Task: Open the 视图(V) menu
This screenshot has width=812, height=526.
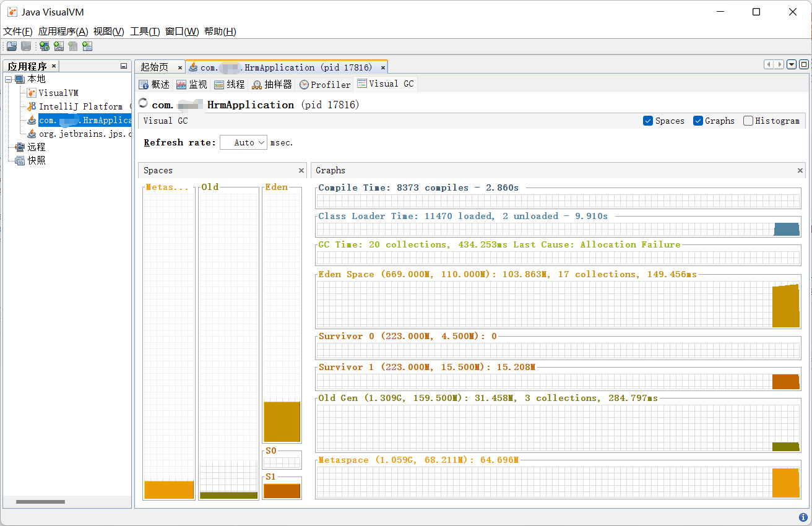Action: click(x=109, y=32)
